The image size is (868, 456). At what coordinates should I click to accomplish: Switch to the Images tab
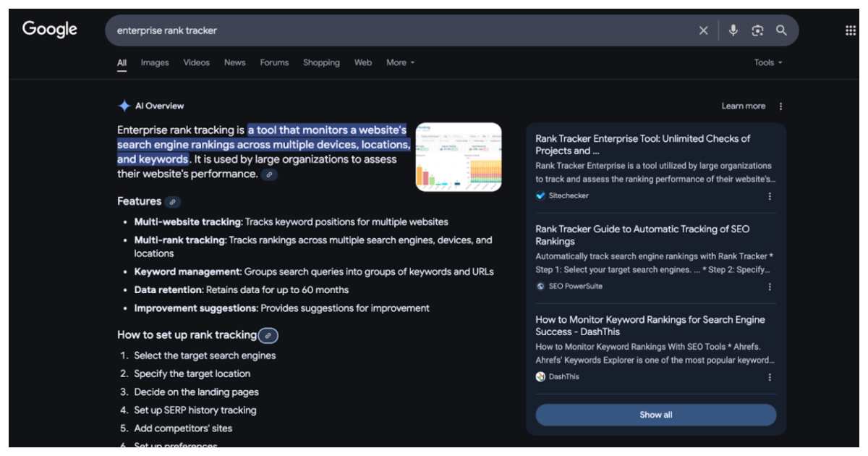click(x=155, y=62)
